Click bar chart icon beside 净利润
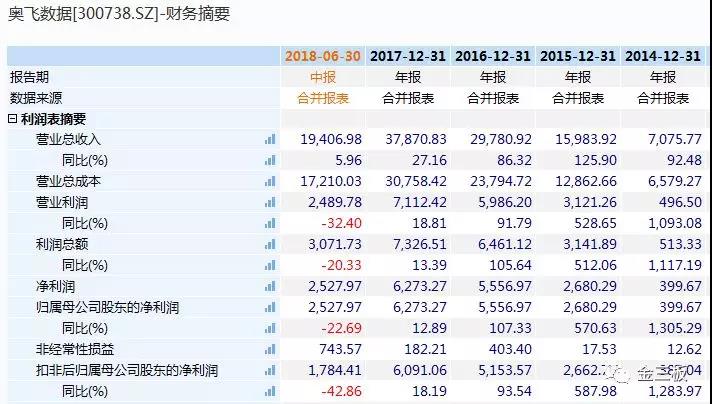The width and height of the screenshot is (712, 404). coord(269,286)
